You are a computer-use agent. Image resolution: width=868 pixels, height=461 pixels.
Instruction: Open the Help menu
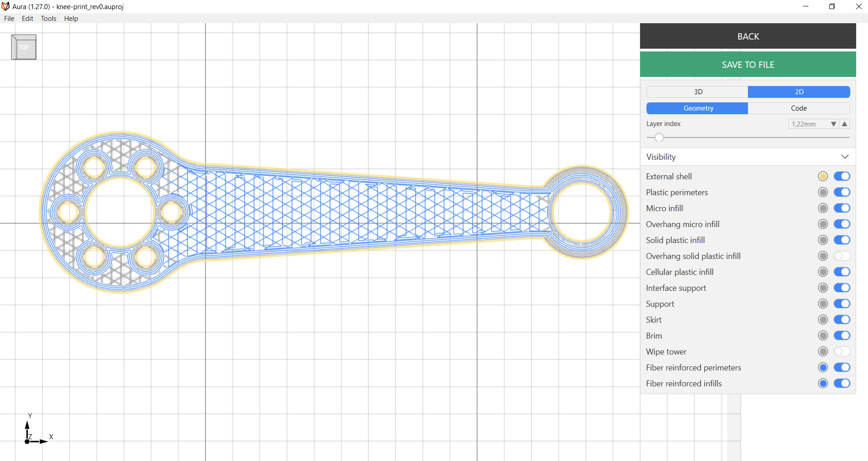(x=71, y=19)
